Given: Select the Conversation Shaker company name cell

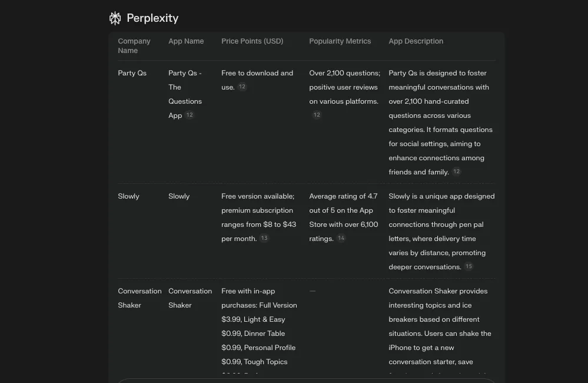Looking at the screenshot, I should click(x=139, y=298).
